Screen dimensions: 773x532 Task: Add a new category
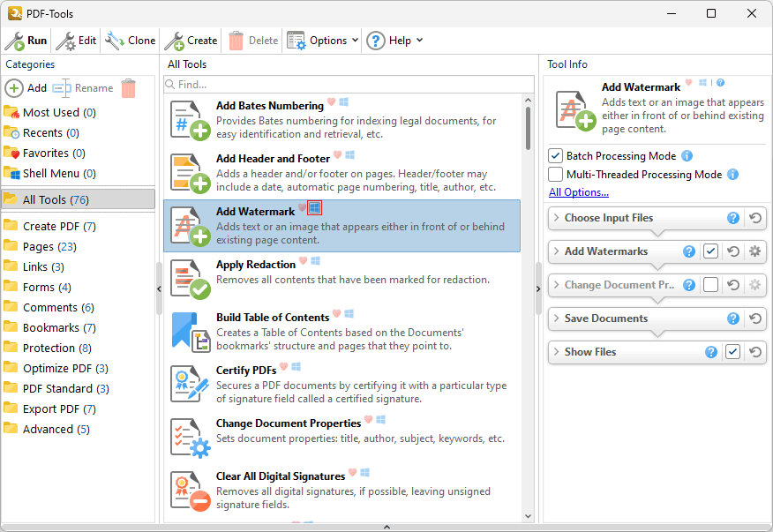tap(26, 88)
